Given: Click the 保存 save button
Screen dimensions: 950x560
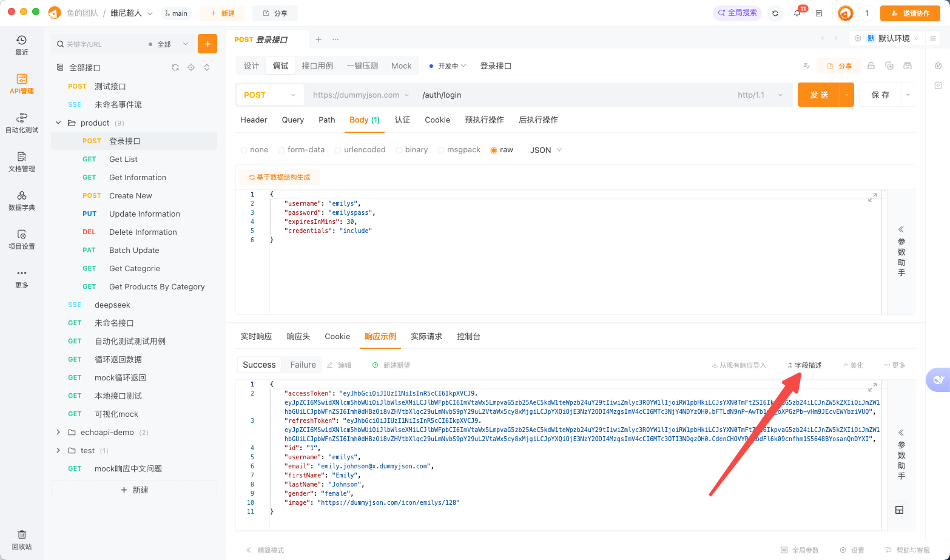Looking at the screenshot, I should click(x=880, y=95).
